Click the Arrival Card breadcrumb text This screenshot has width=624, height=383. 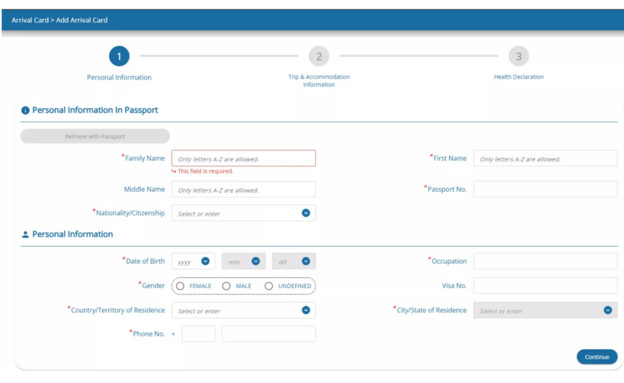(30, 20)
